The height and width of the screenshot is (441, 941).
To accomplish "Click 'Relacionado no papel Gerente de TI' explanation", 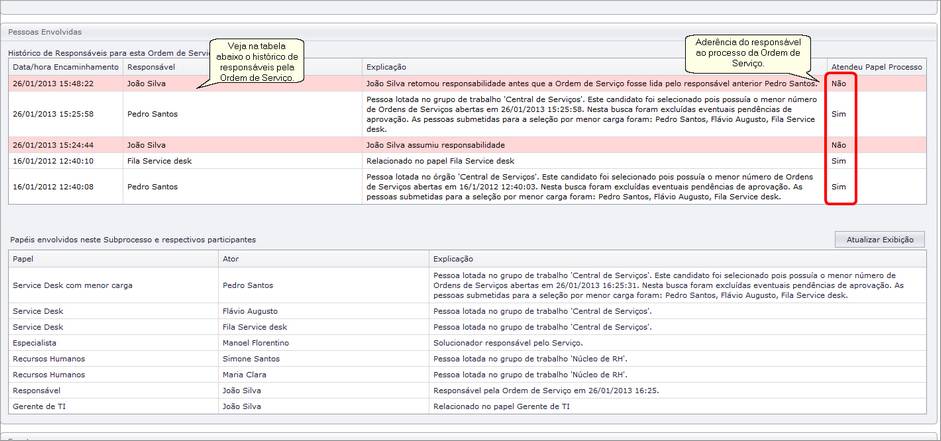I will click(x=502, y=406).
